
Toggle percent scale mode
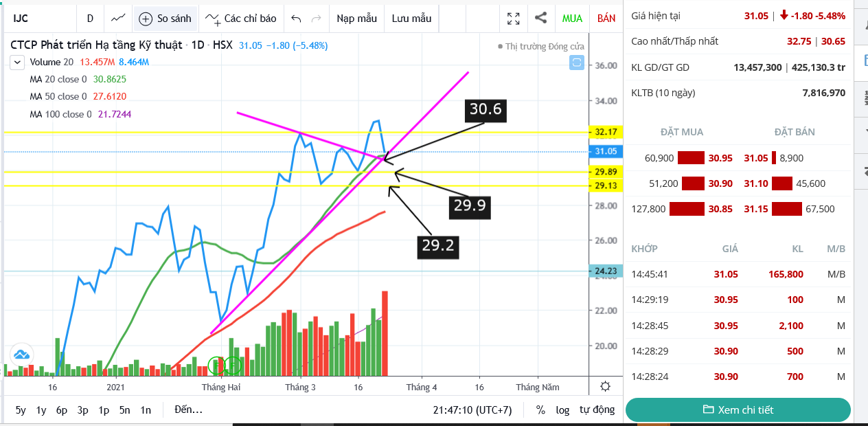pyautogui.click(x=540, y=410)
